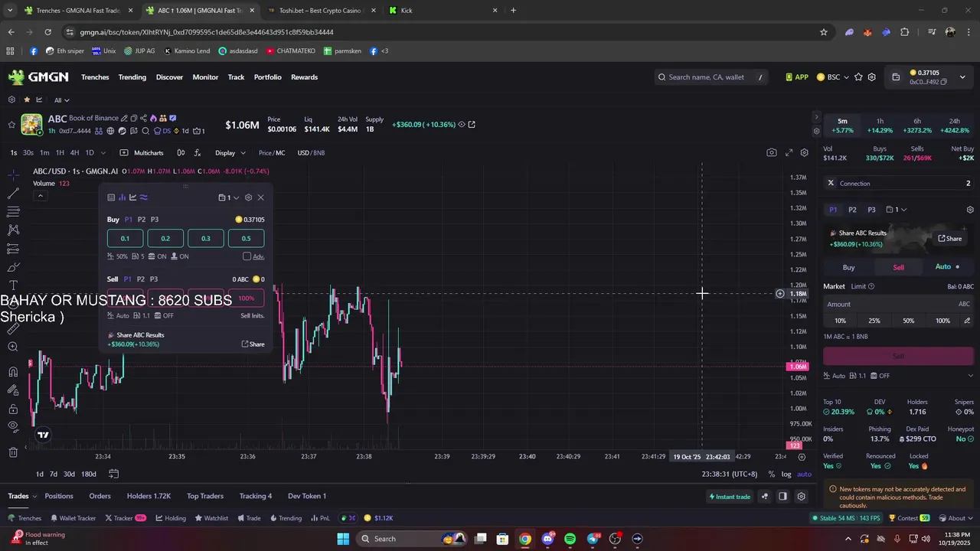Switch to the Positions tab
The image size is (980, 551).
click(59, 496)
